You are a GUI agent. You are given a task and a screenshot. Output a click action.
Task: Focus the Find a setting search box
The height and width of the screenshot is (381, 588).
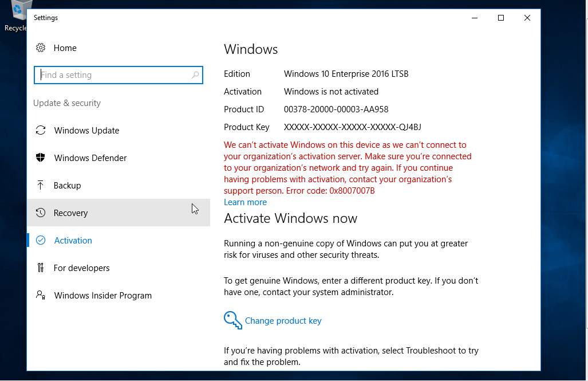[x=119, y=75]
